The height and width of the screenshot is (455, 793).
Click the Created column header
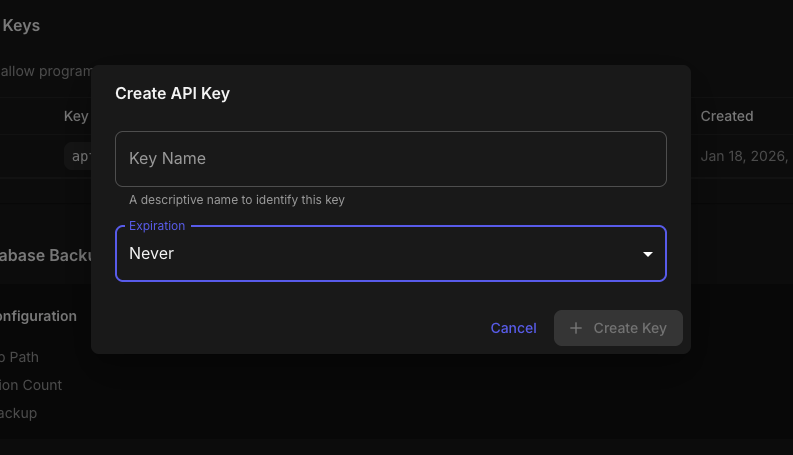726,116
